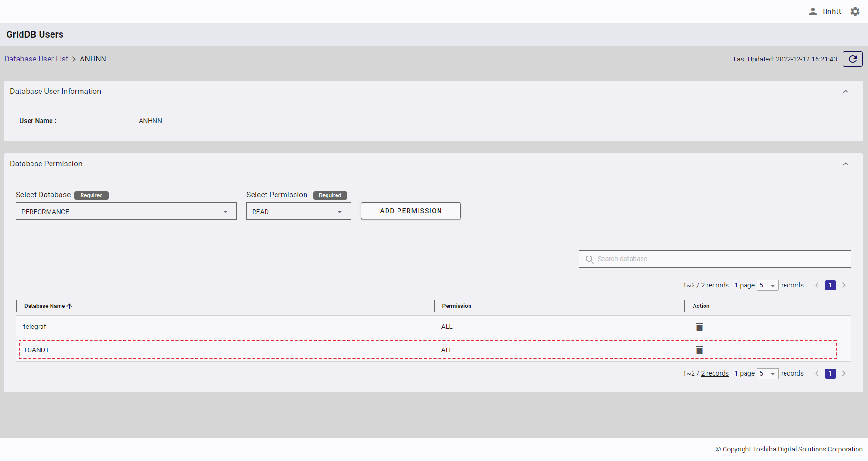Click the search magnifier icon
This screenshot has height=461, width=868.
click(590, 259)
